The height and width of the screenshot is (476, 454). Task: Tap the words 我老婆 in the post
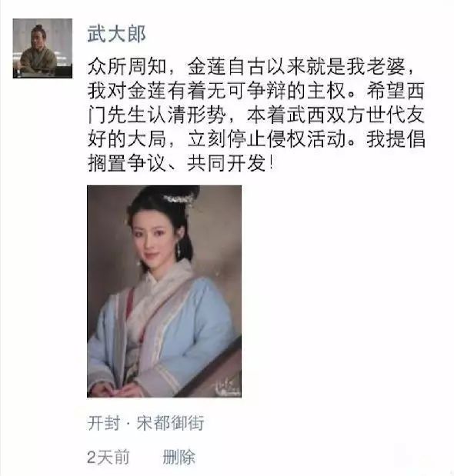(x=376, y=66)
